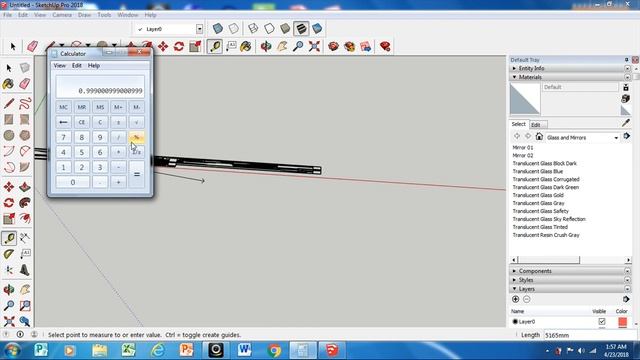Click the Length measurement input field
The width and height of the screenshot is (640, 360).
pos(590,335)
